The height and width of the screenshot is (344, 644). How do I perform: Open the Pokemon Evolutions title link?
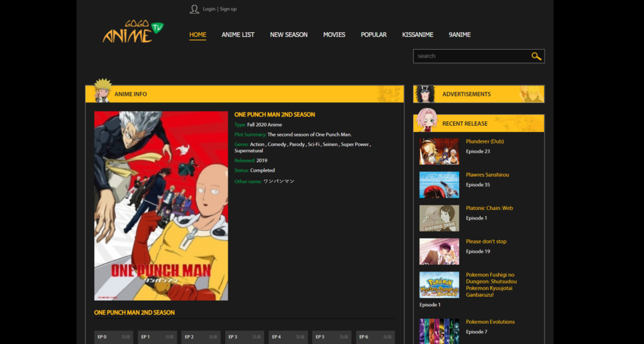click(x=490, y=322)
